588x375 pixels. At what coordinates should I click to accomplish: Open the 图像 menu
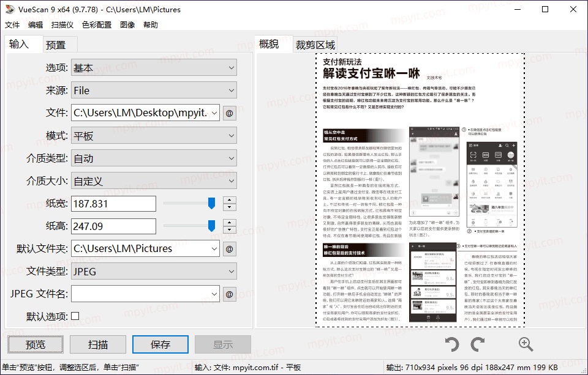click(127, 24)
